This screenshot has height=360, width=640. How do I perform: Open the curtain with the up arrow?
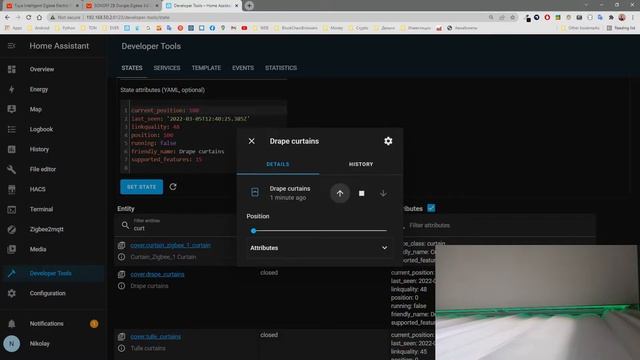point(340,193)
